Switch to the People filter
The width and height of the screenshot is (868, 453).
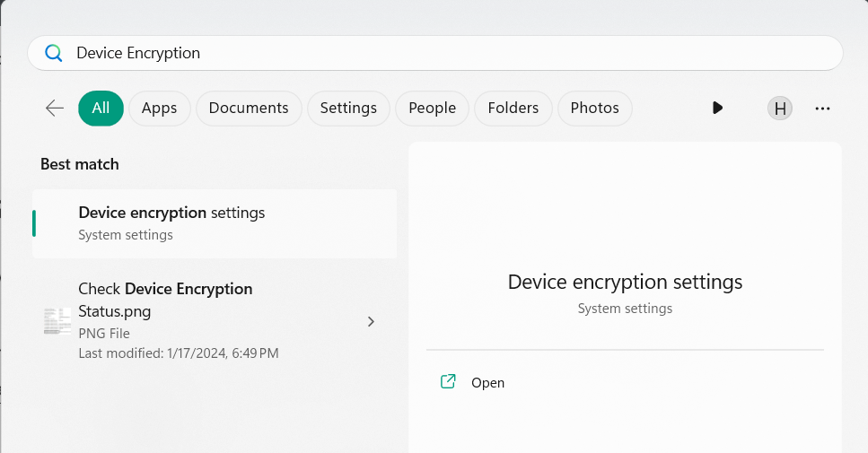tap(432, 108)
